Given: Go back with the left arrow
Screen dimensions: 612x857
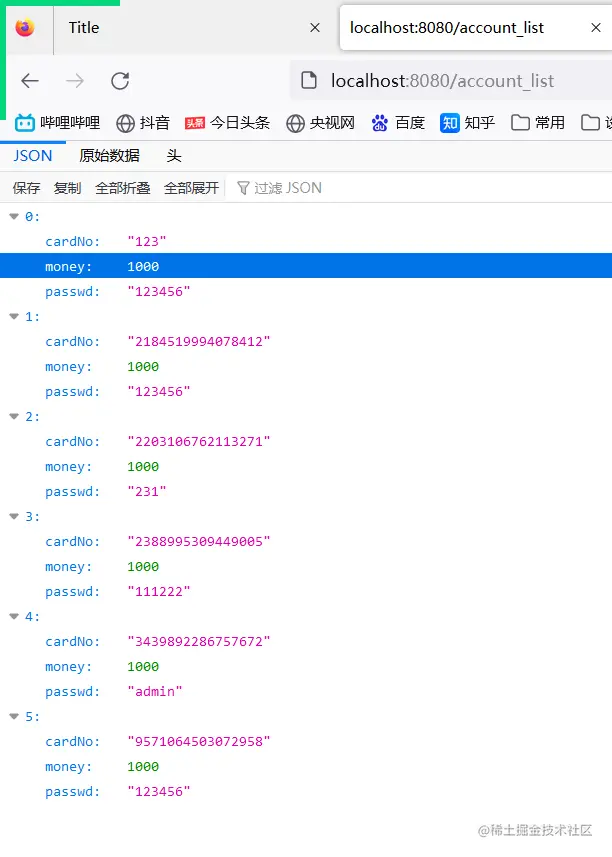Looking at the screenshot, I should click(x=30, y=81).
